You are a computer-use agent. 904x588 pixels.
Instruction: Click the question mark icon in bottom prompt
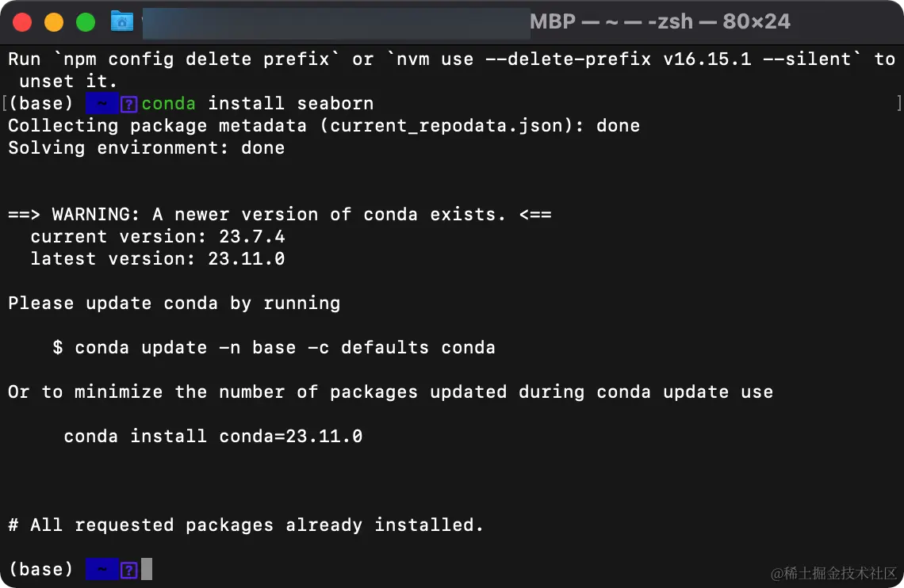point(129,570)
